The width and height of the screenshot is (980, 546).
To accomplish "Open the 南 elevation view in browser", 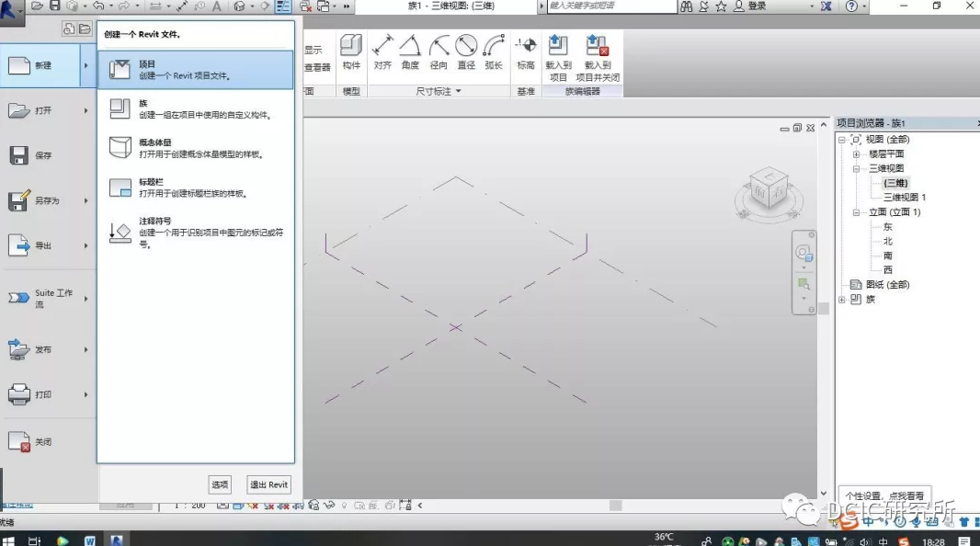I will [887, 256].
